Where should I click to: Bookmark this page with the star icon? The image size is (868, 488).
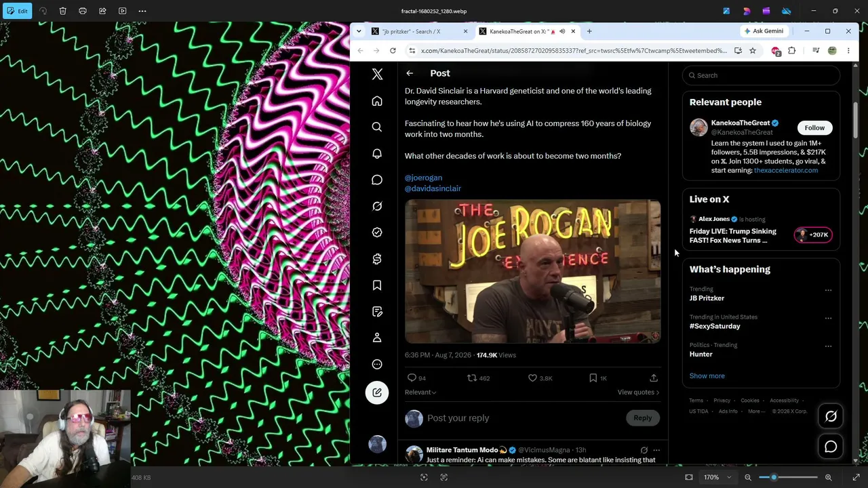pos(753,51)
